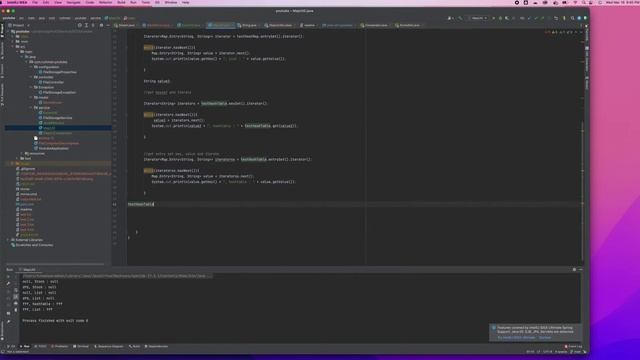Open the Navigate menu

pyautogui.click(x=73, y=2)
